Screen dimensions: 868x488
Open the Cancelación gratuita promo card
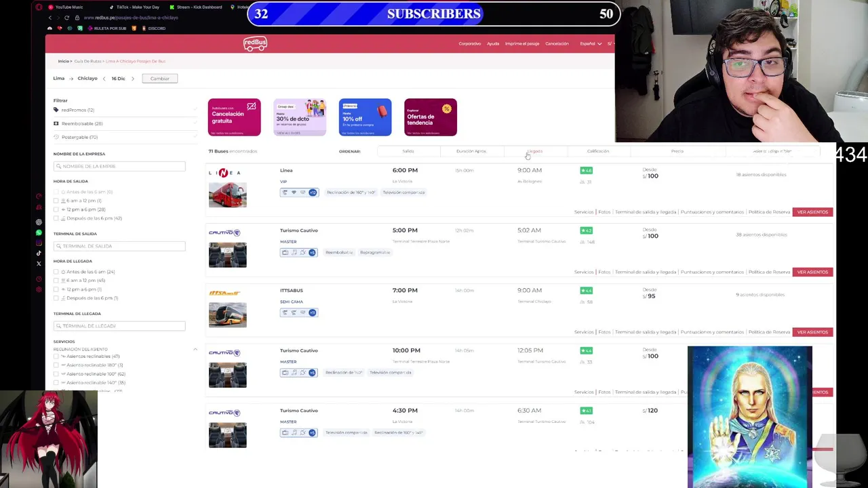point(234,117)
